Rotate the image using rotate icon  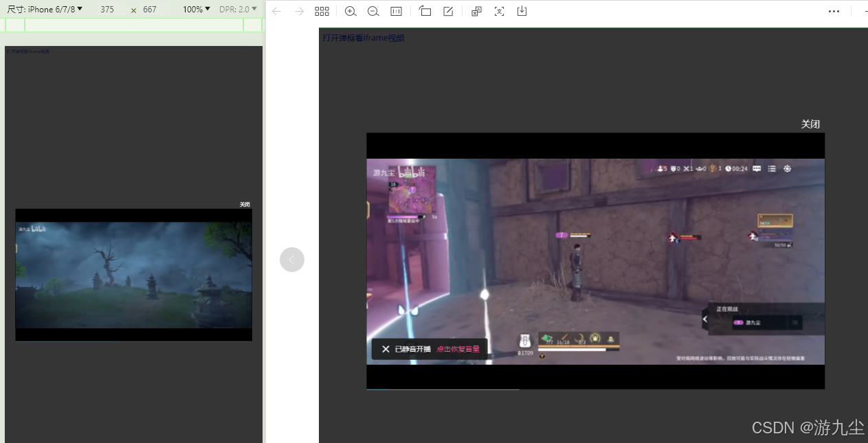pos(425,11)
